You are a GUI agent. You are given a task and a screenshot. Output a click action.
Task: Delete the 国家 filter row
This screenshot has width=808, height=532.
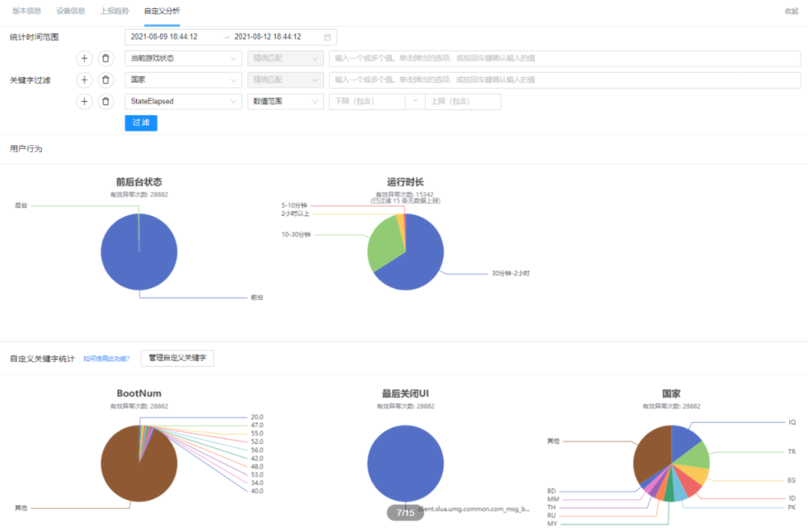105,80
